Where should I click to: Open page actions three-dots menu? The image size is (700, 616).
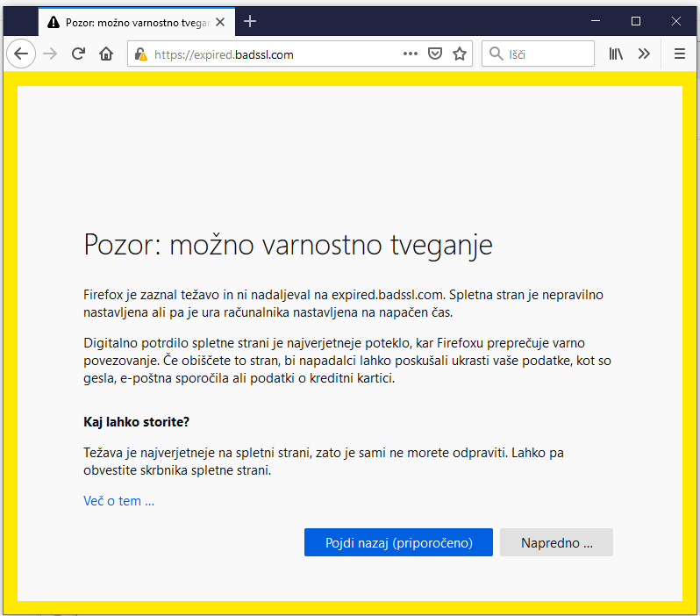pyautogui.click(x=411, y=54)
